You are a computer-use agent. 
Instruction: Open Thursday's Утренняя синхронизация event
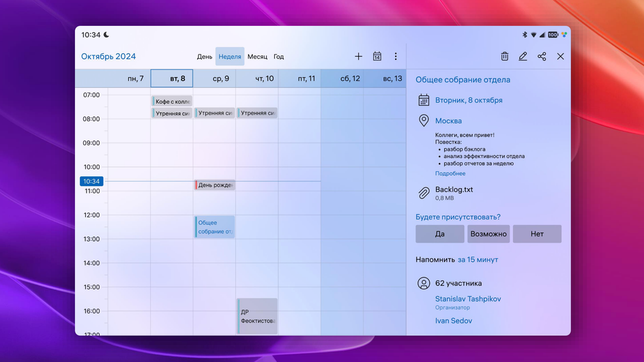click(257, 113)
